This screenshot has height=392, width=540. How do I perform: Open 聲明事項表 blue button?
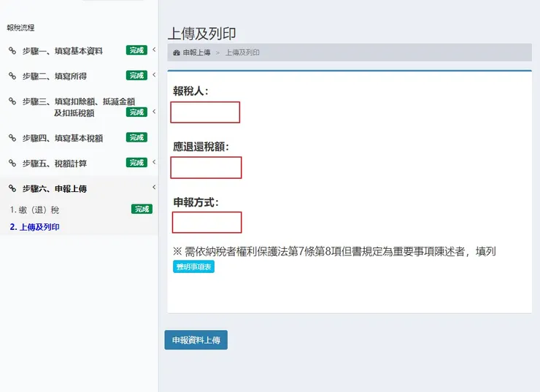(193, 266)
